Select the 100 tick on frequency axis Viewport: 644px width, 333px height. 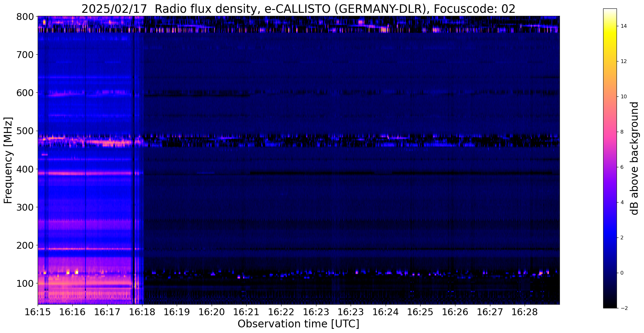(x=25, y=283)
